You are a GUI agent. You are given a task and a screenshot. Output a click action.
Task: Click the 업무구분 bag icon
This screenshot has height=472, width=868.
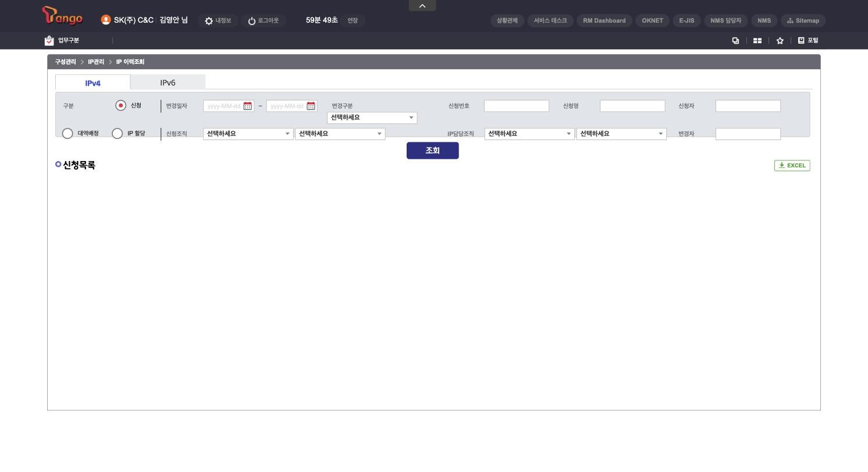[x=49, y=41]
